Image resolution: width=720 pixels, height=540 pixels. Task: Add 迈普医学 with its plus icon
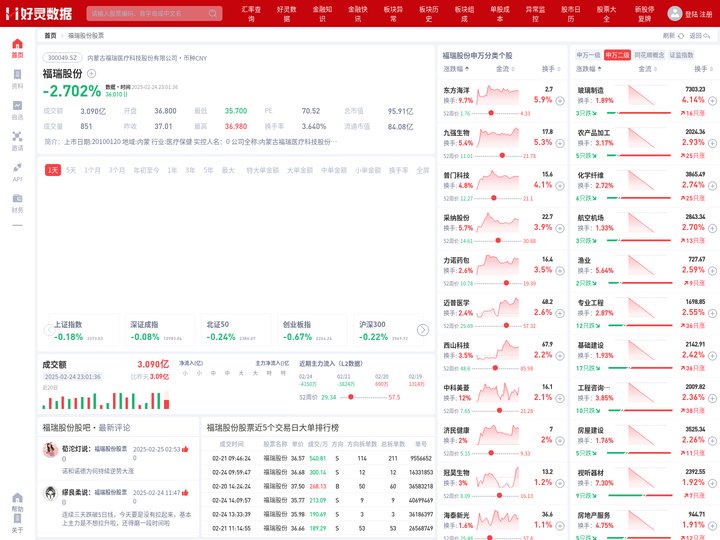560,313
